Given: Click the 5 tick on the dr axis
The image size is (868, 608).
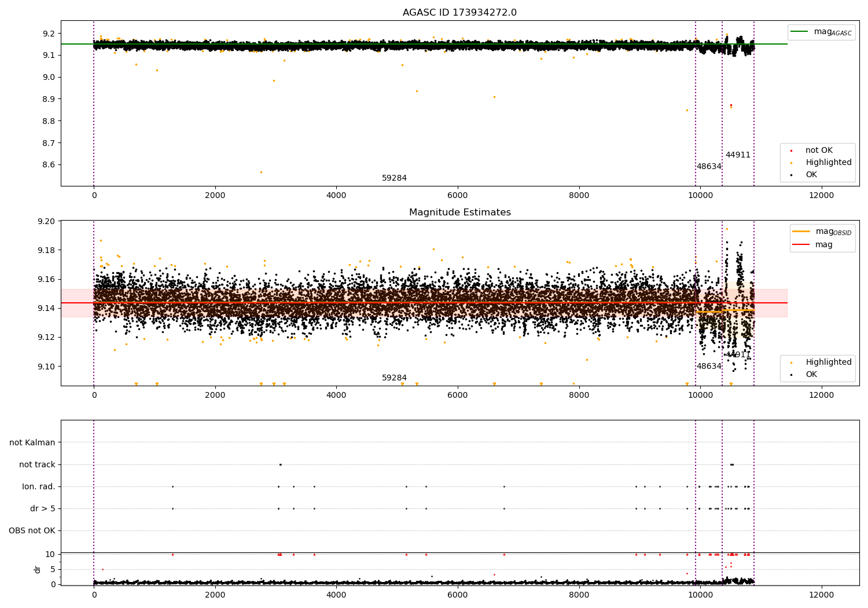Looking at the screenshot, I should tap(53, 570).
